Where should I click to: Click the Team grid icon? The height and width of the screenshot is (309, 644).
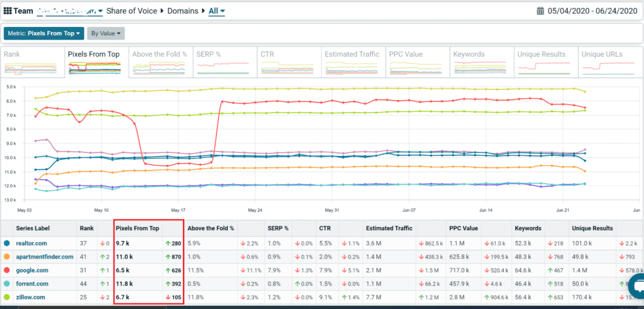pyautogui.click(x=8, y=11)
